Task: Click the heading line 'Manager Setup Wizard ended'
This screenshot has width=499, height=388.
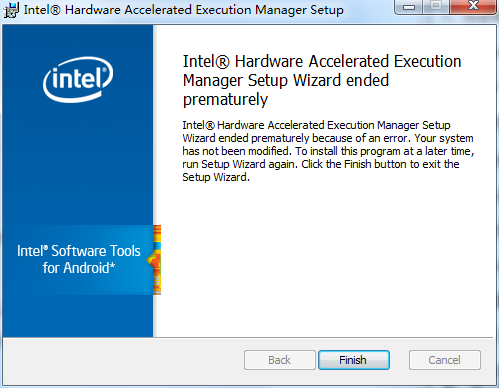Action: (286, 80)
